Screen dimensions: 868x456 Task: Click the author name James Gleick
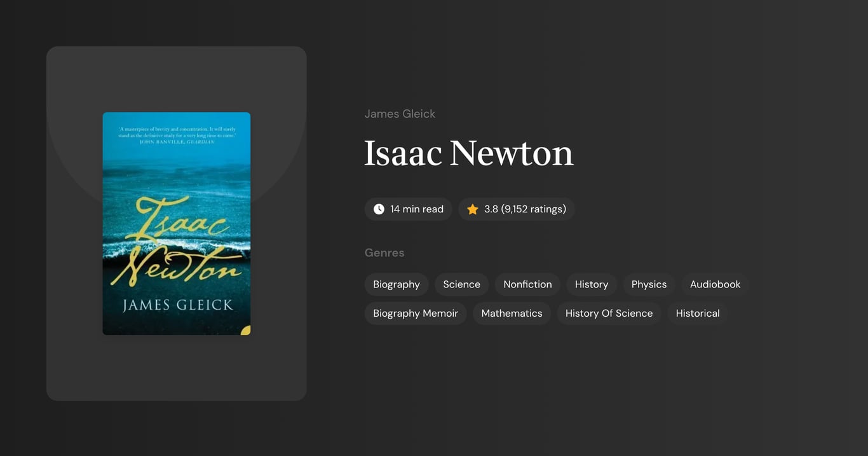400,113
